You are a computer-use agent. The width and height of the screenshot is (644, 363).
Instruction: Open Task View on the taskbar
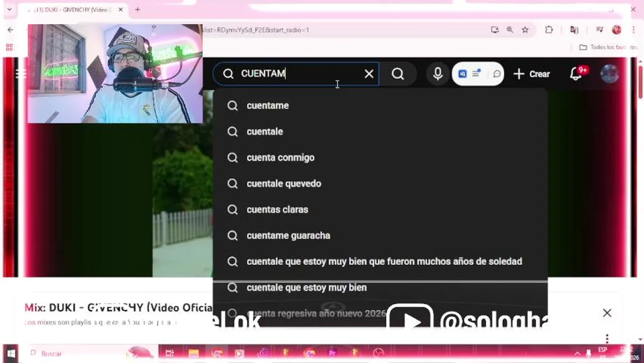tap(169, 353)
